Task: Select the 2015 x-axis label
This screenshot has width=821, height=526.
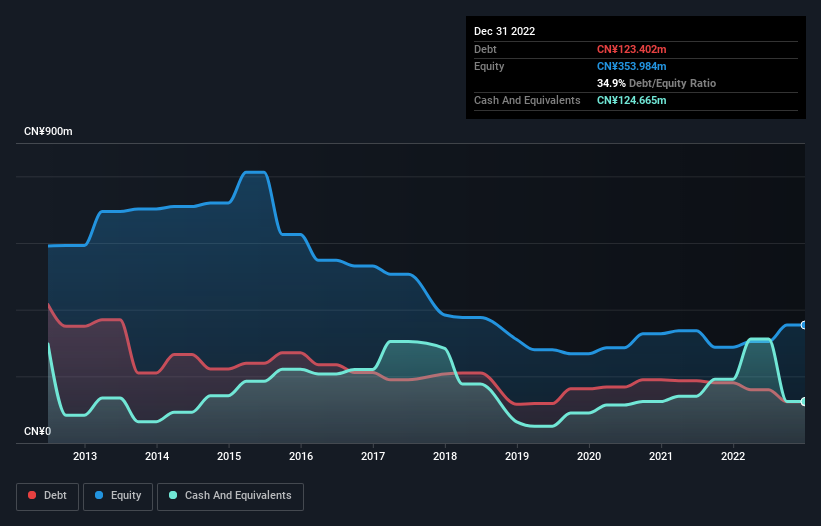Action: pyautogui.click(x=229, y=457)
